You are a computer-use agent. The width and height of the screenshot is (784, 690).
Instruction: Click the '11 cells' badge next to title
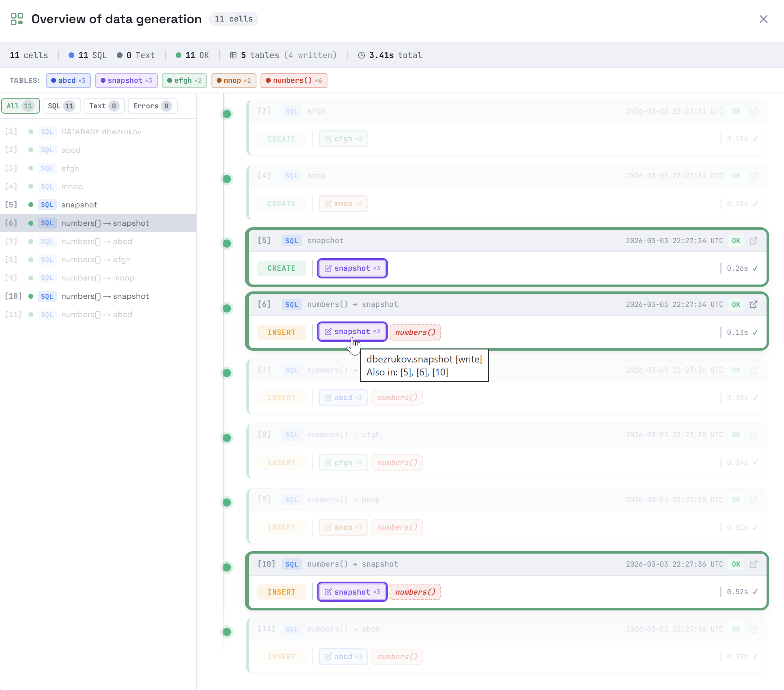coord(233,19)
